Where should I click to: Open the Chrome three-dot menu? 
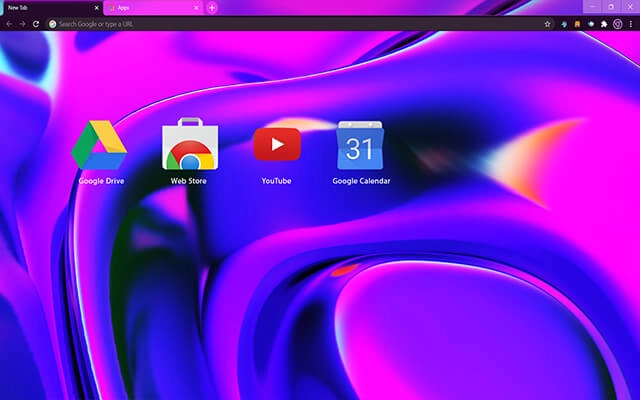click(631, 24)
